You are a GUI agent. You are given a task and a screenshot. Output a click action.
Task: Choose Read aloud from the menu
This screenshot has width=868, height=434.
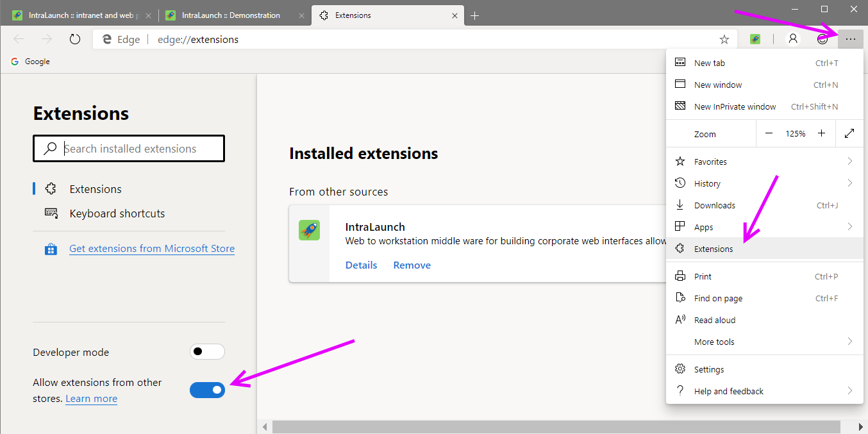tap(765, 320)
